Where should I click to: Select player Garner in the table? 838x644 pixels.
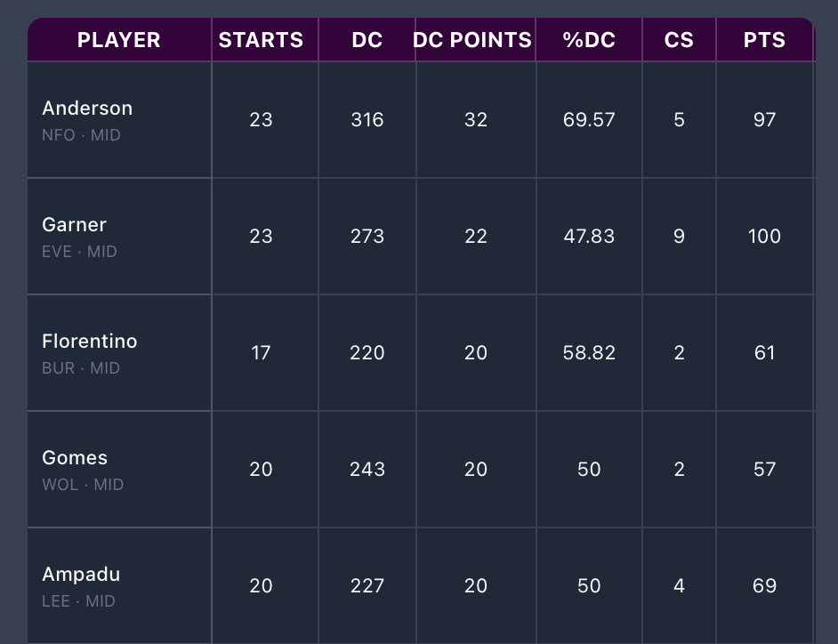point(74,225)
